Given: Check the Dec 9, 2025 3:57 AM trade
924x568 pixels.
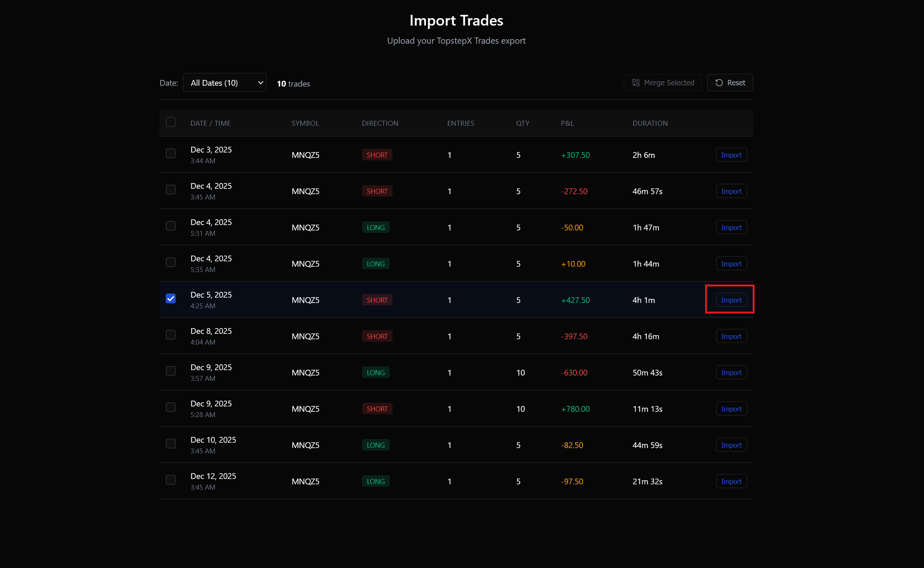Looking at the screenshot, I should coord(171,371).
